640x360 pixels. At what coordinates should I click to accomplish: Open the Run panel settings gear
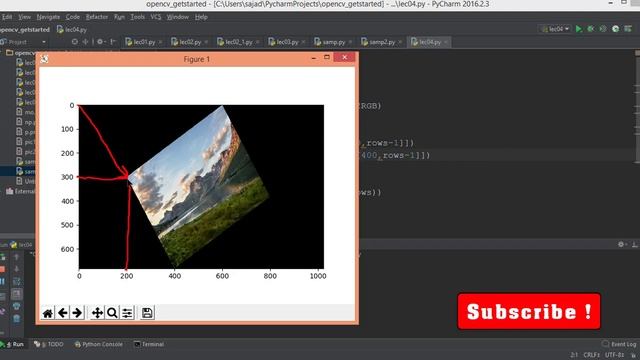click(x=621, y=244)
